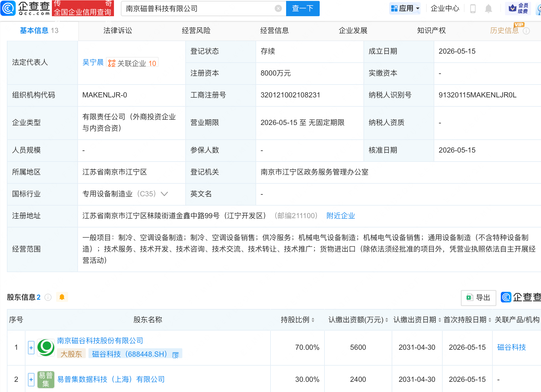Click the 全国企业信用查询 red banner
541x392 pixels.
point(83,8)
